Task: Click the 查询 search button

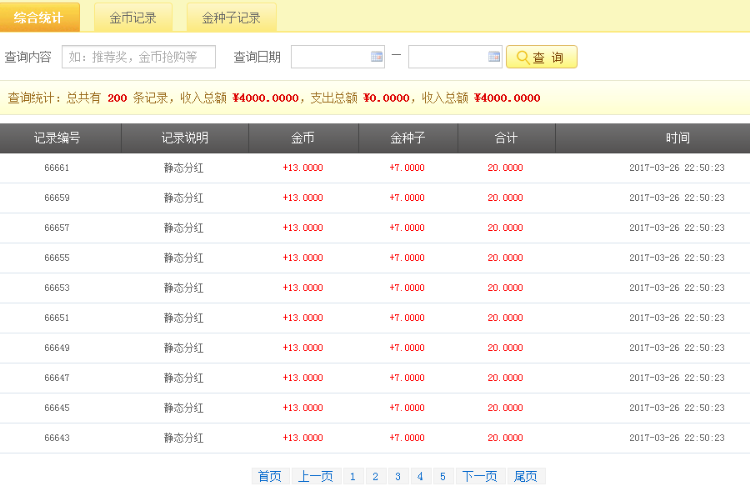Action: click(x=541, y=57)
